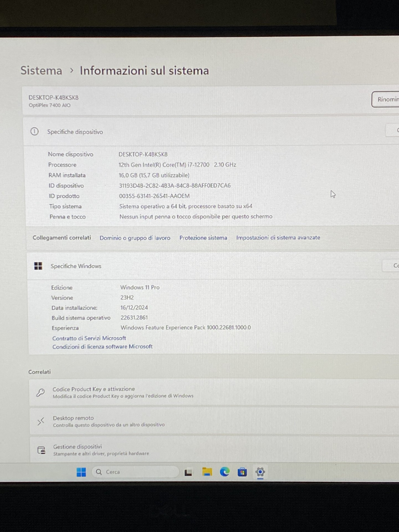Click device name DESKTOP-K4BKSK8 in specs
Viewport: 399px width, 532px height.
(x=143, y=154)
